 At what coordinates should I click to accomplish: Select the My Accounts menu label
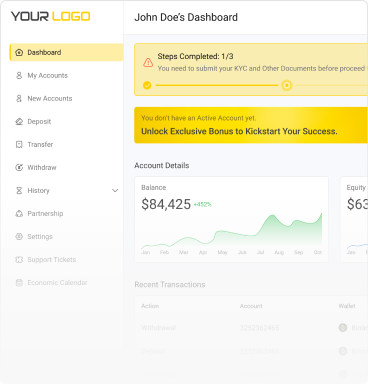47,75
